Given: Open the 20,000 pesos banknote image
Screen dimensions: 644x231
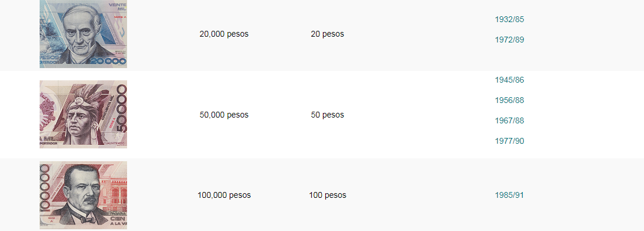Looking at the screenshot, I should click(x=83, y=34).
